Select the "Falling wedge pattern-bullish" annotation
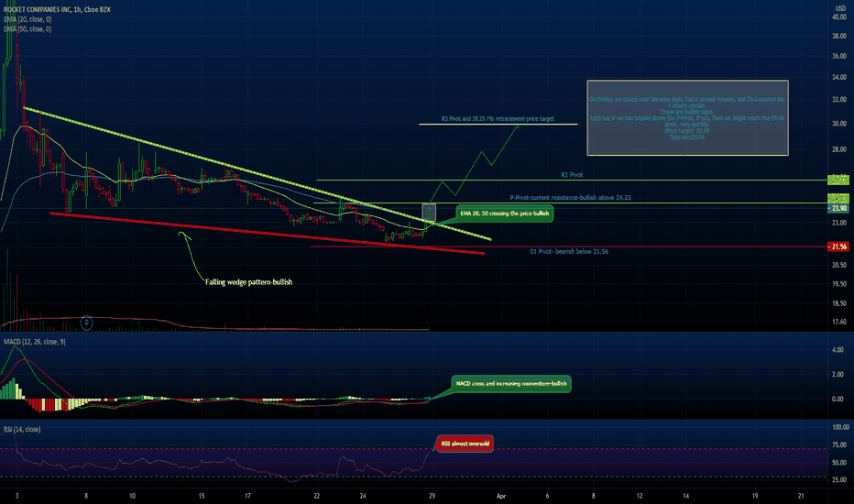This screenshot has width=854, height=504. (x=249, y=281)
